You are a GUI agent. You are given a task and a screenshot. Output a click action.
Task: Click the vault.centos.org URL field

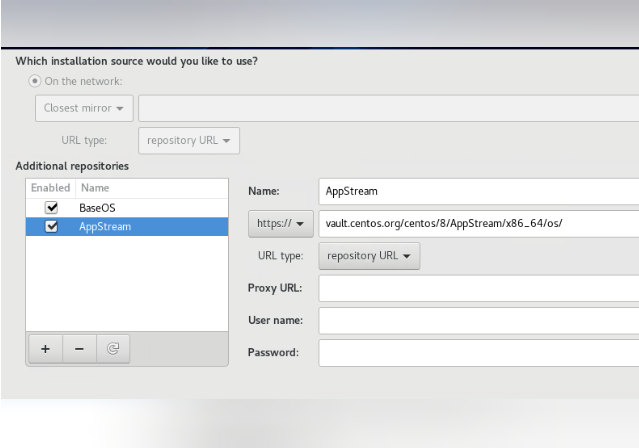click(x=479, y=224)
